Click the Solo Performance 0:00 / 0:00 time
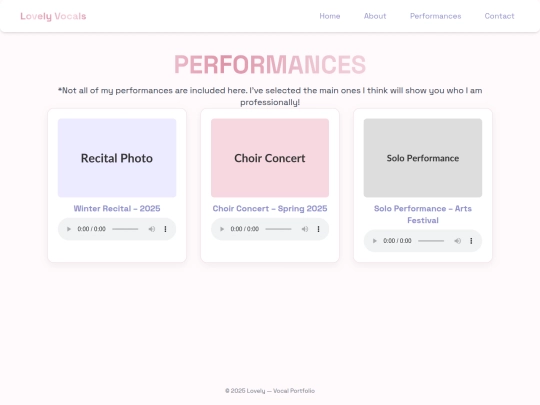540x405 pixels. (x=397, y=241)
